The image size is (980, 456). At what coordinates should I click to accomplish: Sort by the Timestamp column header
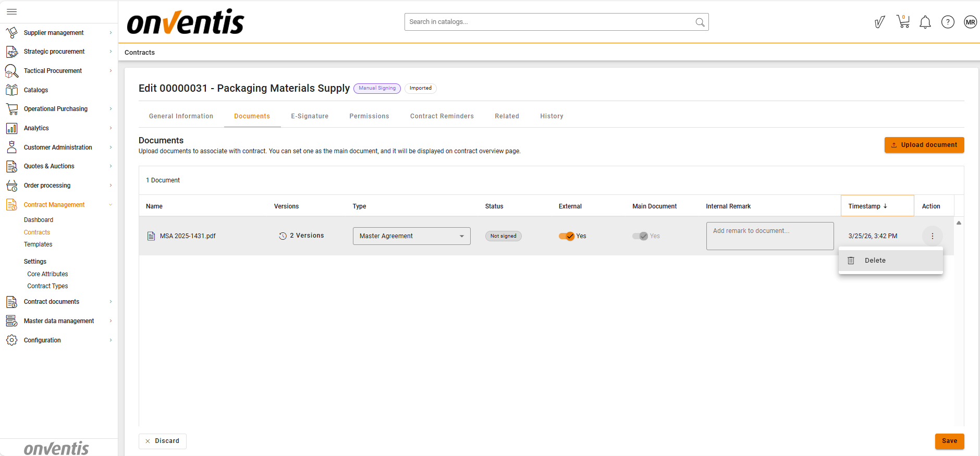tap(867, 206)
